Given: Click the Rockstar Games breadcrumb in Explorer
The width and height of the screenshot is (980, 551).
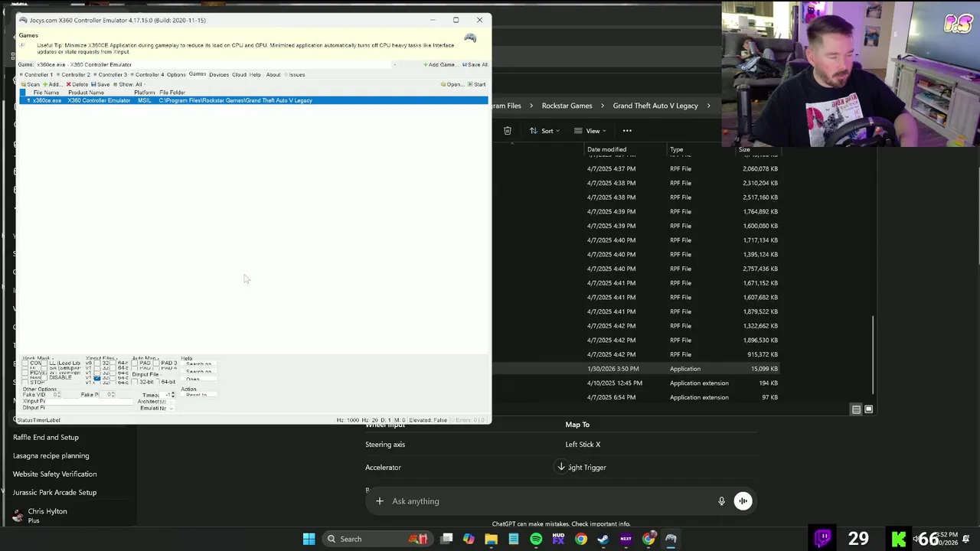Looking at the screenshot, I should (567, 106).
